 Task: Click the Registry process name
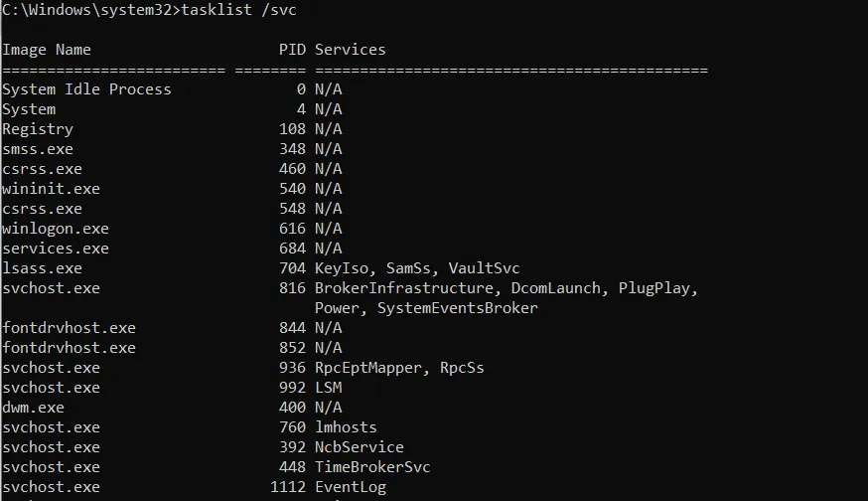(38, 129)
